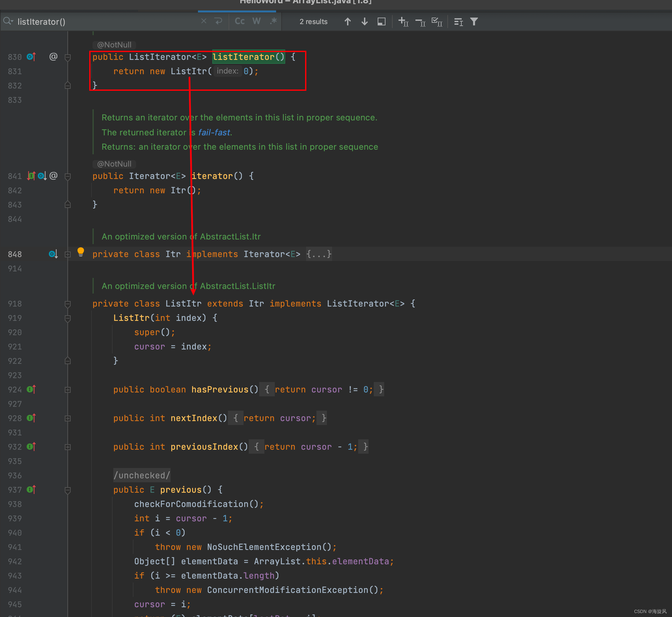Click ListItr class name on line 918

point(183,304)
